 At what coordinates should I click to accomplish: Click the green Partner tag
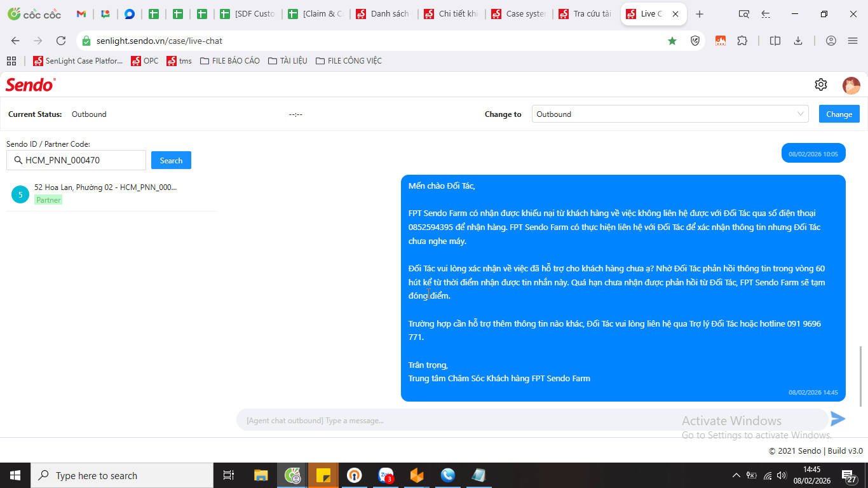pyautogui.click(x=48, y=200)
